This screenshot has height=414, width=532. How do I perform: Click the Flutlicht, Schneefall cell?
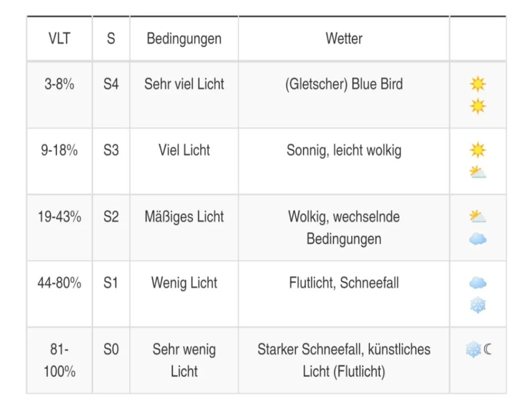pyautogui.click(x=344, y=294)
